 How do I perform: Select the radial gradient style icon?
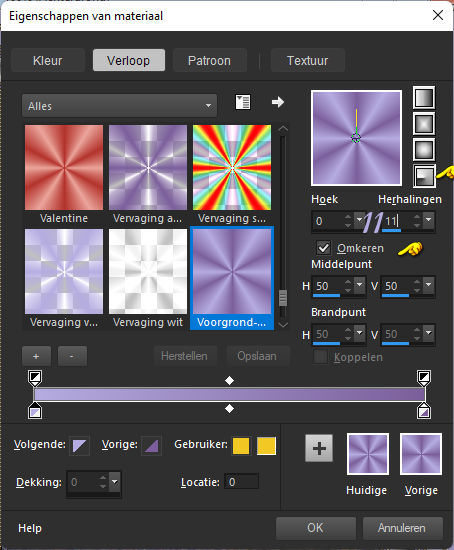[424, 175]
